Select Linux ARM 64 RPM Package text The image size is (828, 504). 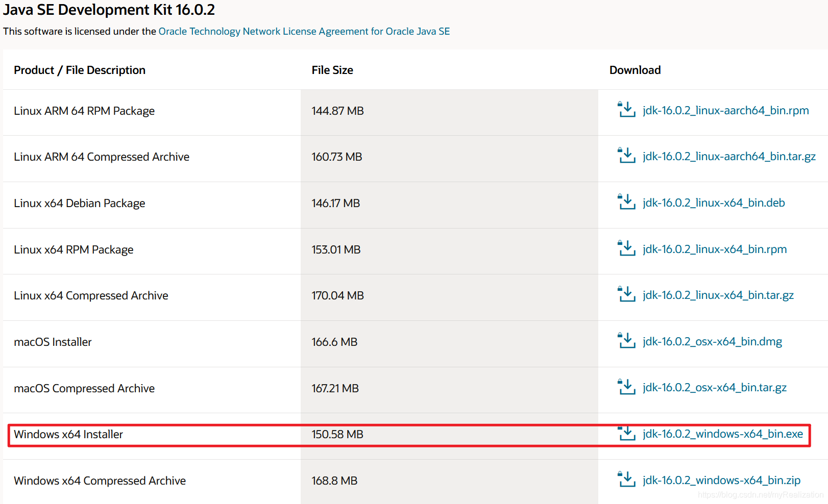click(84, 111)
